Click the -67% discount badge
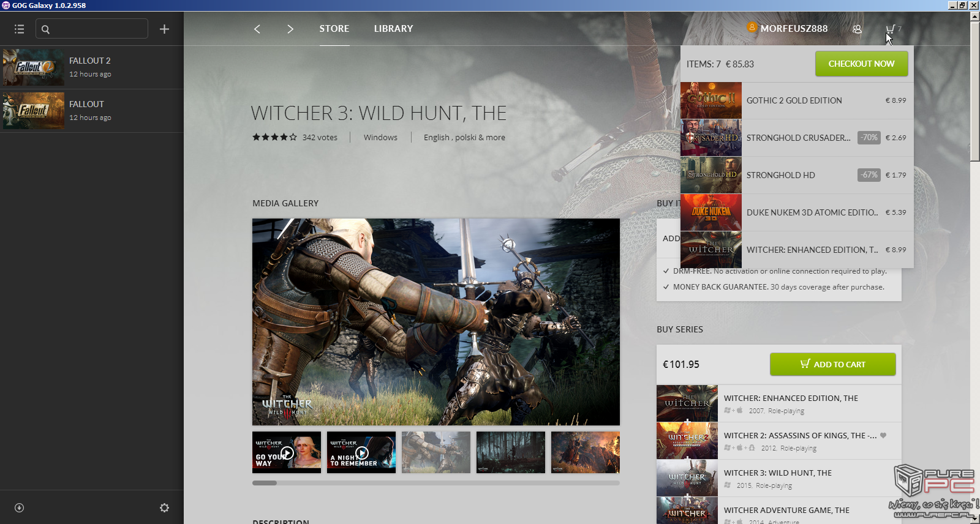 (869, 175)
